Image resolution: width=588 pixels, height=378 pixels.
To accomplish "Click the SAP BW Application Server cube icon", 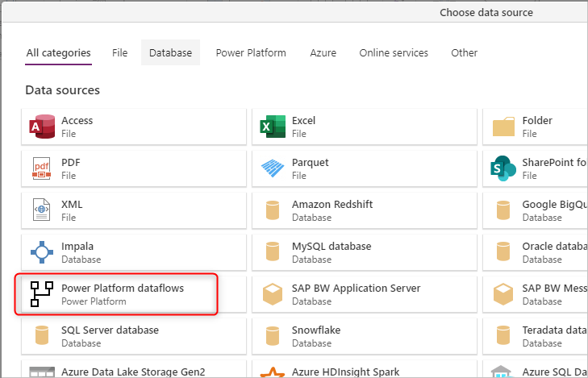I will (x=273, y=294).
